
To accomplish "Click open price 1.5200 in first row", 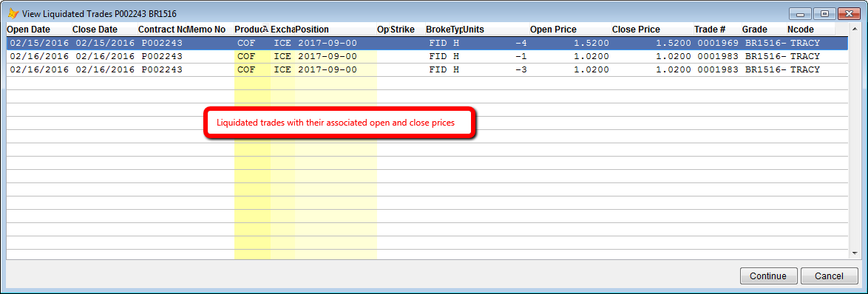I will [591, 43].
